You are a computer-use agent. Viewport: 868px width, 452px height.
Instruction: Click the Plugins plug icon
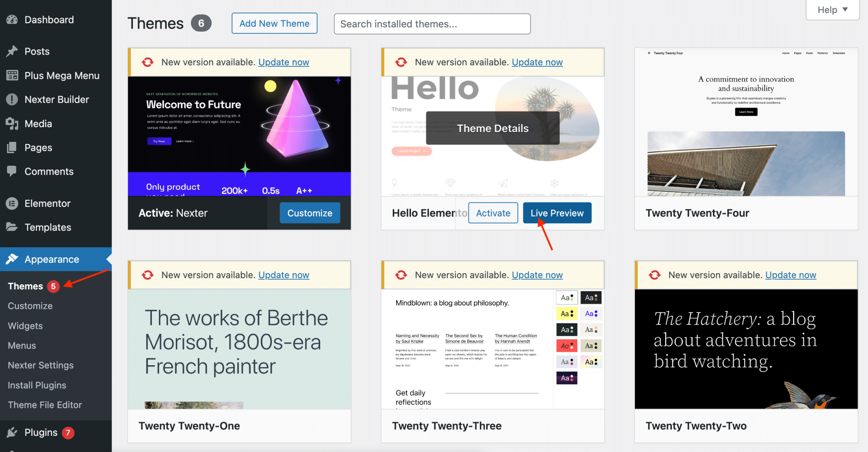click(x=12, y=432)
